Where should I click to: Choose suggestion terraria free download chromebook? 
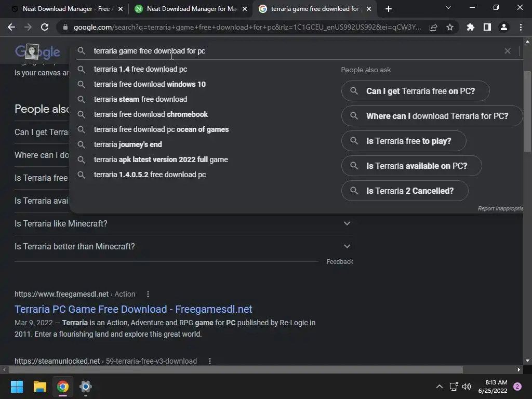coord(151,114)
